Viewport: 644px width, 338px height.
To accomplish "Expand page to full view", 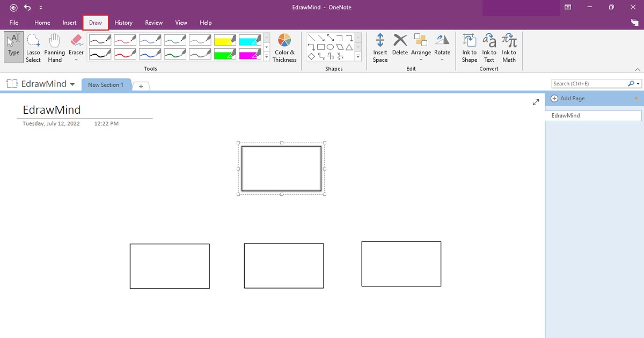I will click(536, 102).
